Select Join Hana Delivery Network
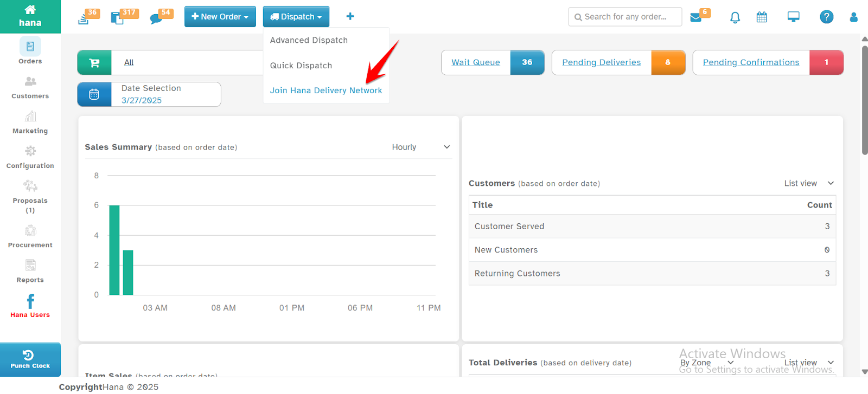The width and height of the screenshot is (868, 394). [326, 91]
